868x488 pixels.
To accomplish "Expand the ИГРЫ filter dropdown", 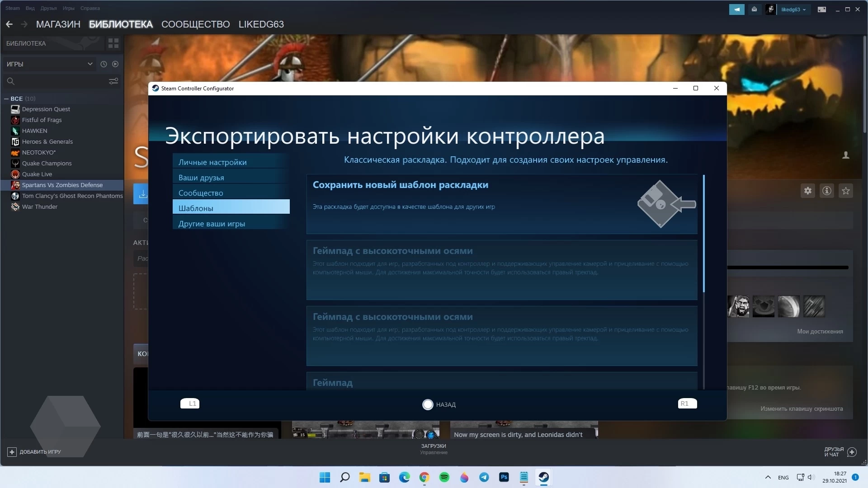I will point(50,64).
